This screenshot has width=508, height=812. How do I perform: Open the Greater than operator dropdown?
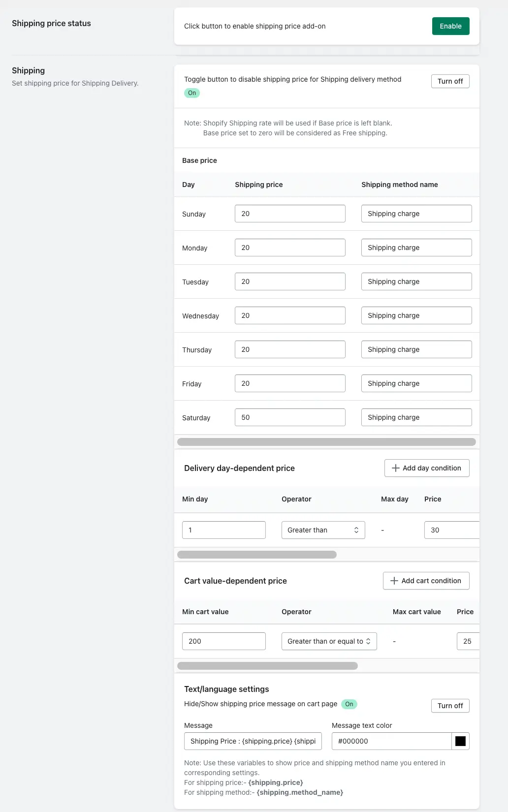323,530
